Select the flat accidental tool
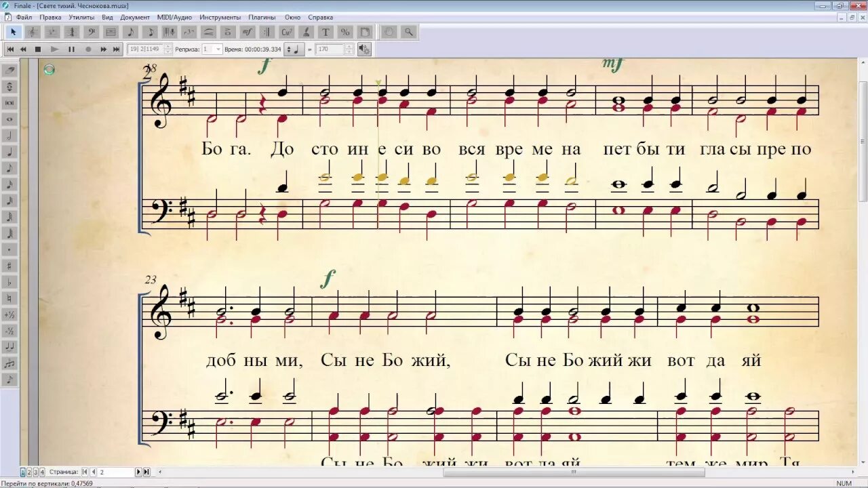 pyautogui.click(x=11, y=282)
